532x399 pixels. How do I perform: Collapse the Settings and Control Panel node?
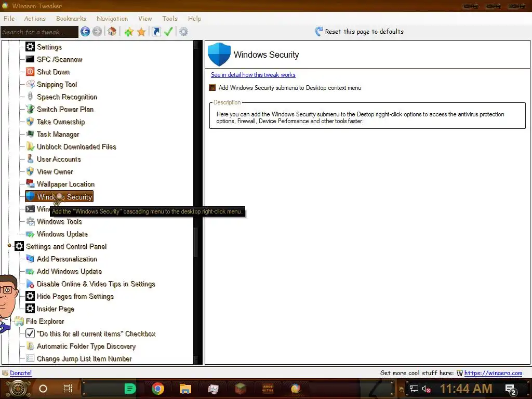(9, 245)
